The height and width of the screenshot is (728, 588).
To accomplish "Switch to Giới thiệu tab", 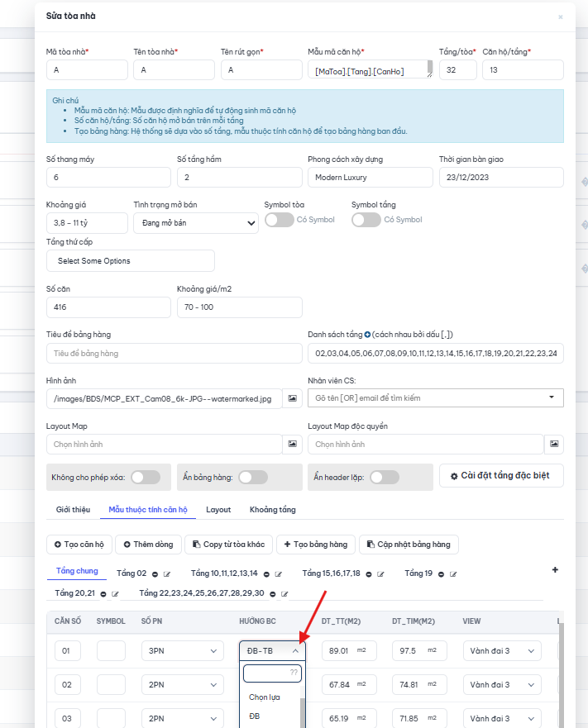I will pyautogui.click(x=73, y=509).
